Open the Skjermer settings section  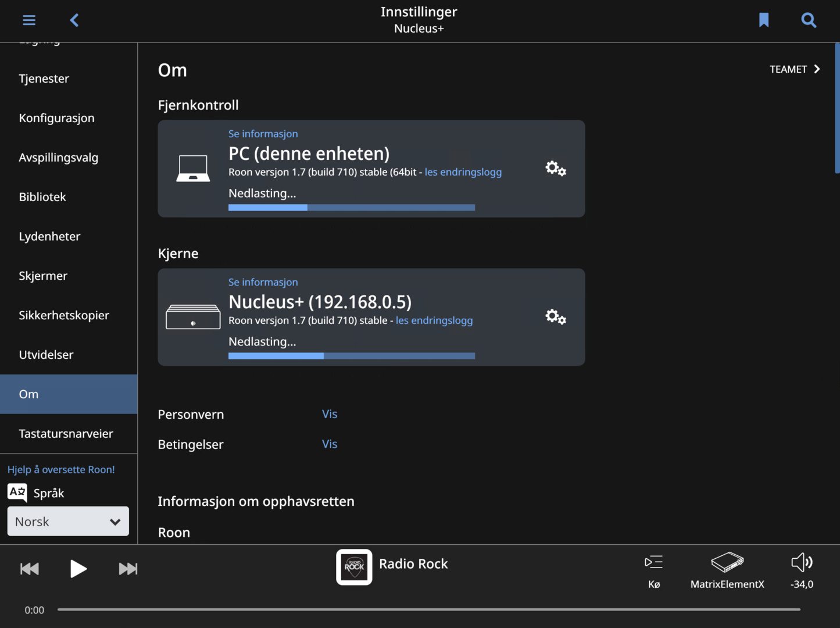[69, 276]
